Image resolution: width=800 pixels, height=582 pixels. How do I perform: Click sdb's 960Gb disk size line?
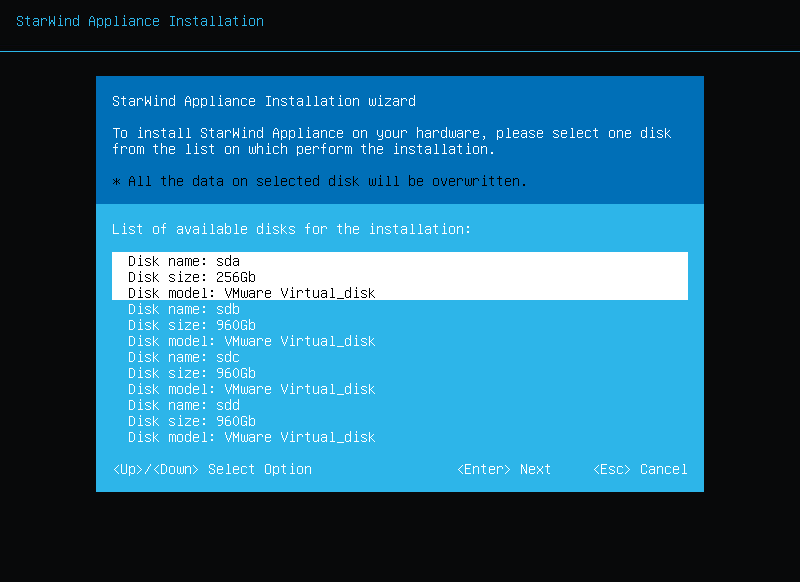192,325
